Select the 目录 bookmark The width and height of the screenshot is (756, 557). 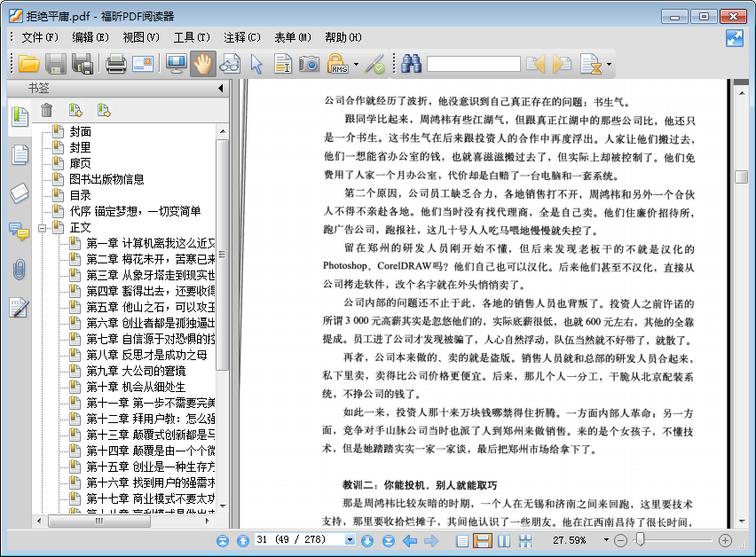pyautogui.click(x=80, y=195)
